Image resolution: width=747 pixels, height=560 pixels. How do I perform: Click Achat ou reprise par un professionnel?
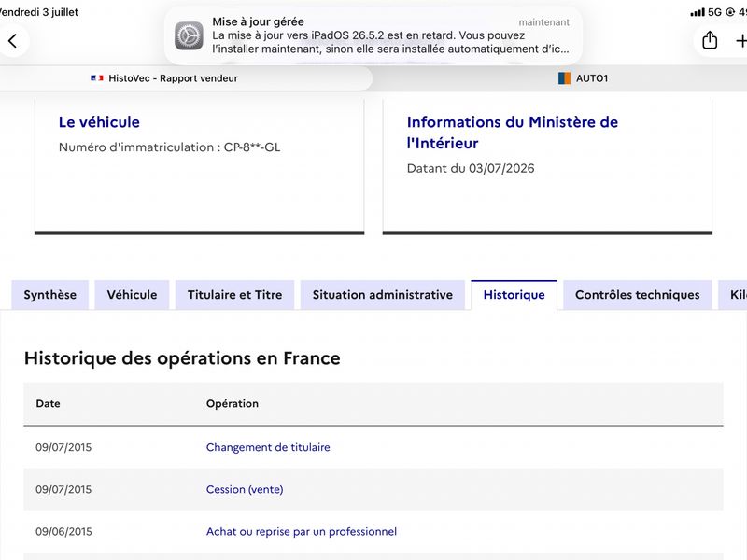point(301,531)
